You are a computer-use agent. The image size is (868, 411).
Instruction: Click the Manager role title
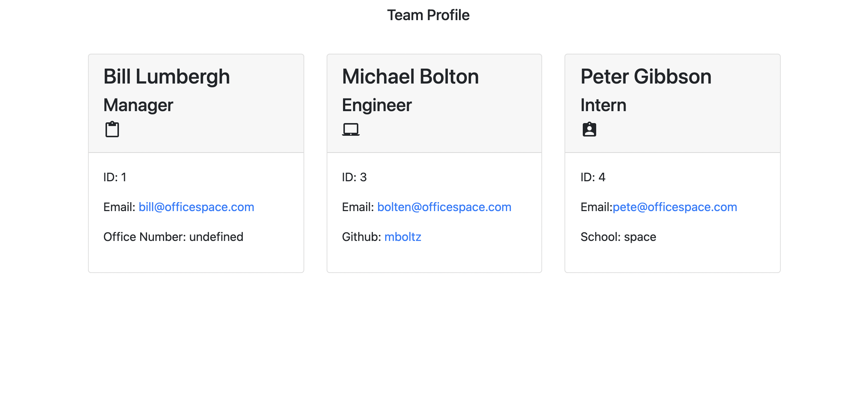point(138,105)
